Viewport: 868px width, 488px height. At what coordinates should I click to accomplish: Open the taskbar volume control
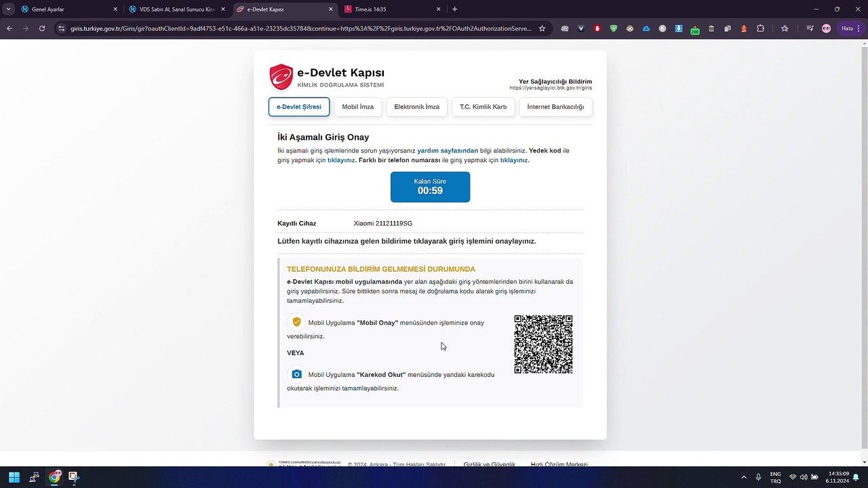tap(804, 477)
